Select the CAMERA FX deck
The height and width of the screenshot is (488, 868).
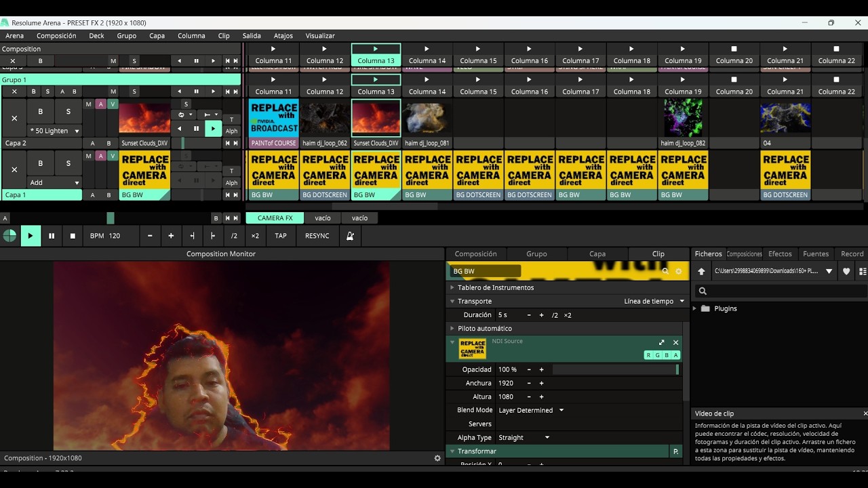275,218
